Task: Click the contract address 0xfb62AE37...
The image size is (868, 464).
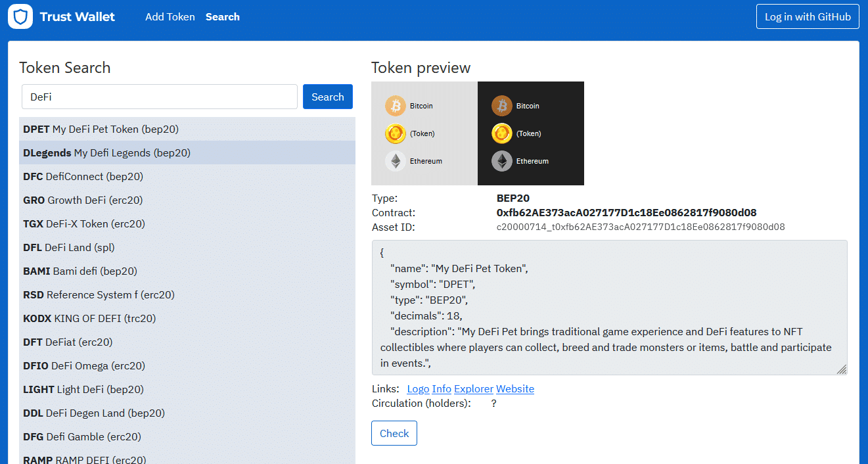Action: tap(626, 213)
